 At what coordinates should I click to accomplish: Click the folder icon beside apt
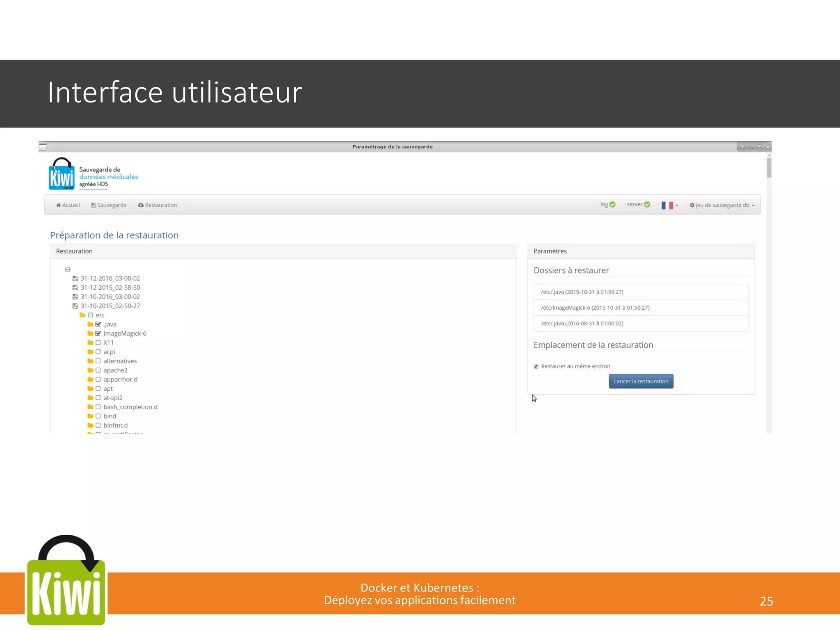(90, 388)
